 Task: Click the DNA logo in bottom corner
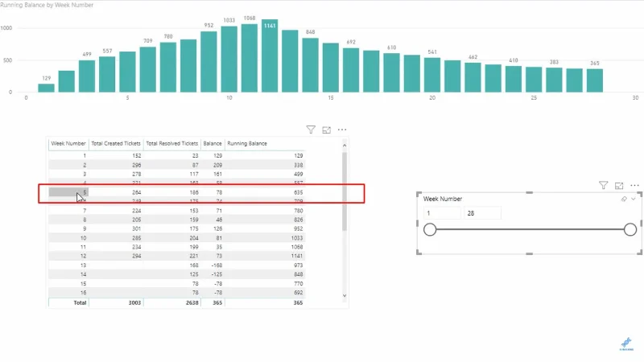click(x=626, y=343)
